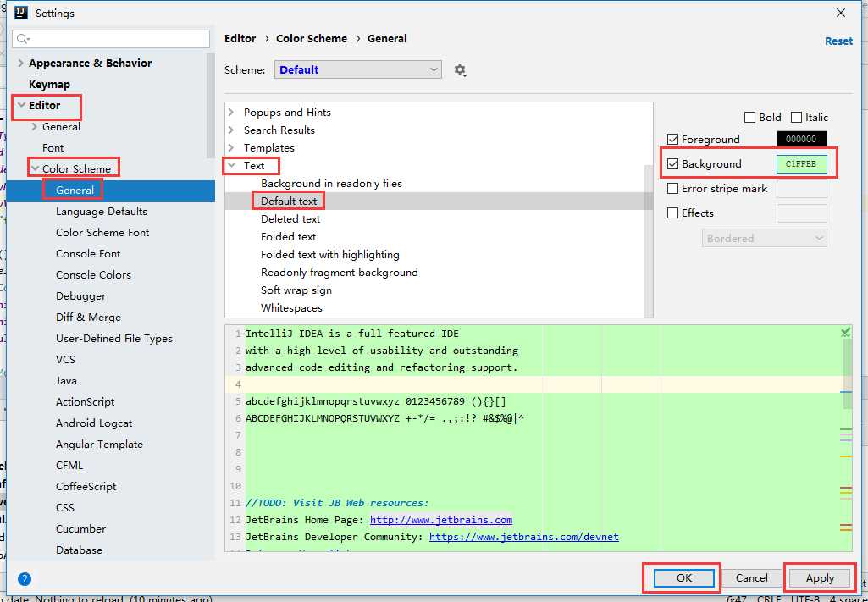This screenshot has height=602, width=868.
Task: Select Whitespaces item
Action: tap(291, 307)
